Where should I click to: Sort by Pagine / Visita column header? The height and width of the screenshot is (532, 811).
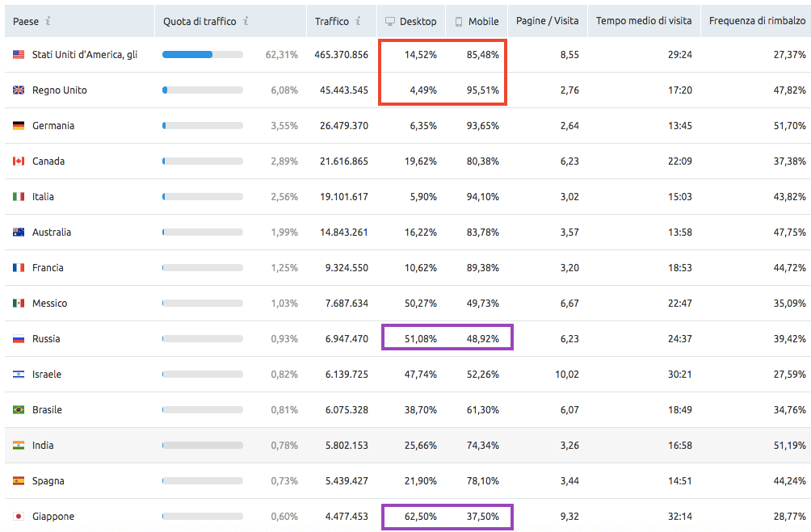tap(547, 22)
